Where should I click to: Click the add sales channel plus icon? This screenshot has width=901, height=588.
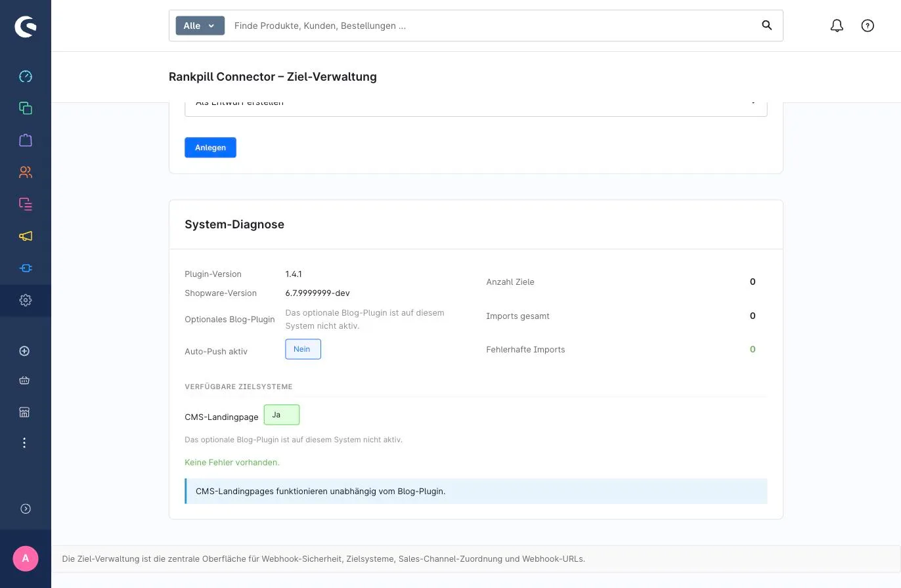(x=24, y=351)
